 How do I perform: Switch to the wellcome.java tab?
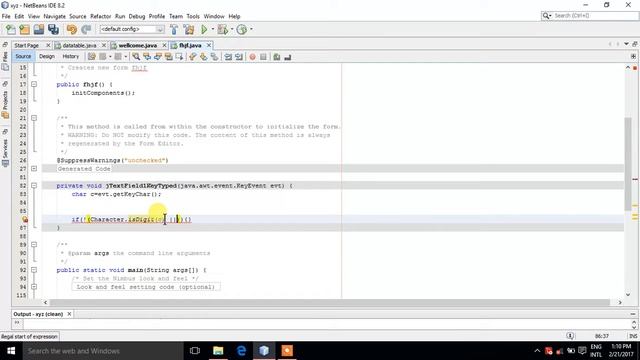138,45
